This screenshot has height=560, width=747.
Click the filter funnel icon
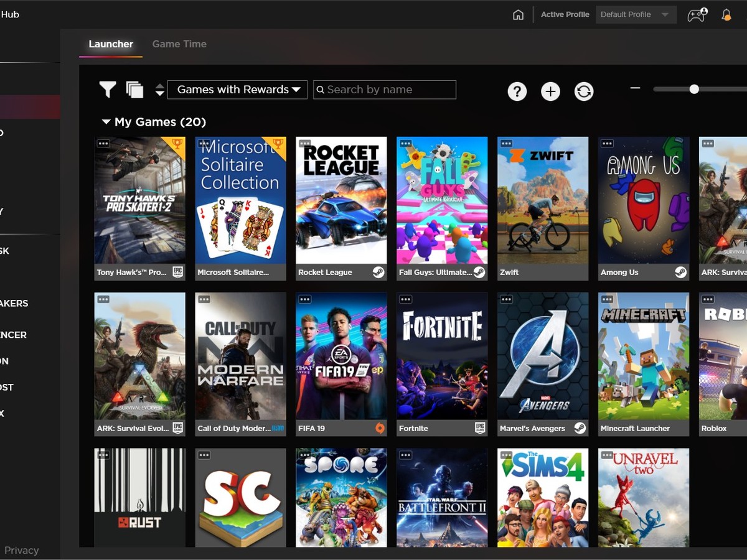pyautogui.click(x=108, y=90)
